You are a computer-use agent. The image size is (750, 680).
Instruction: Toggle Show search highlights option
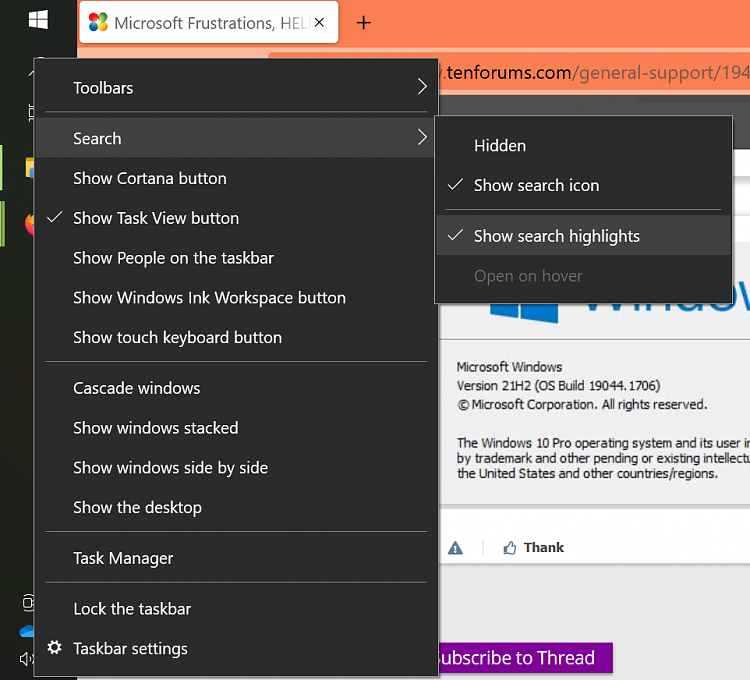pos(556,236)
